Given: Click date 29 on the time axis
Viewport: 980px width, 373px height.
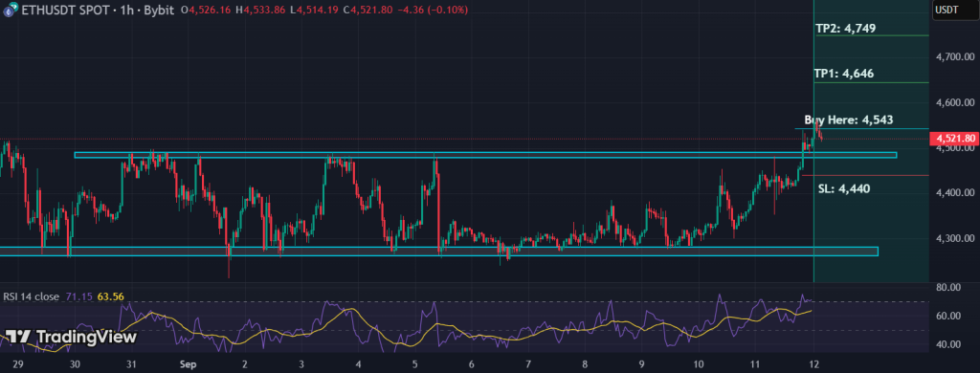Looking at the screenshot, I should [x=18, y=363].
